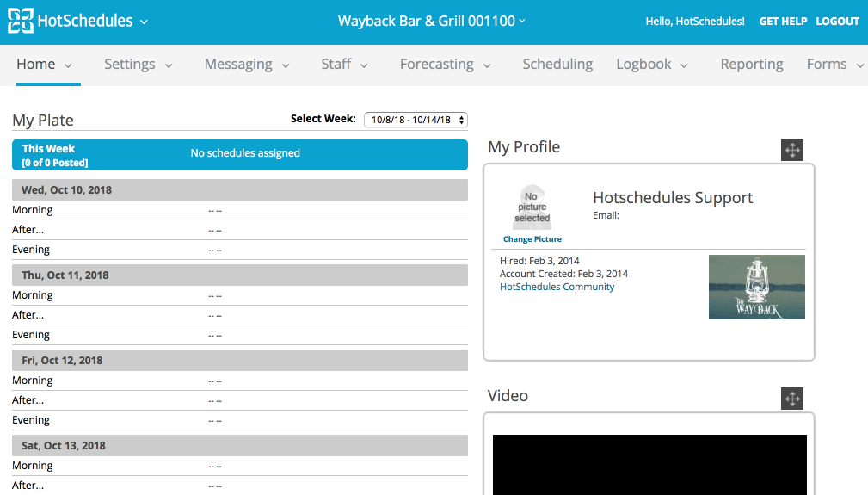
Task: Open the Reporting page
Action: 752,65
